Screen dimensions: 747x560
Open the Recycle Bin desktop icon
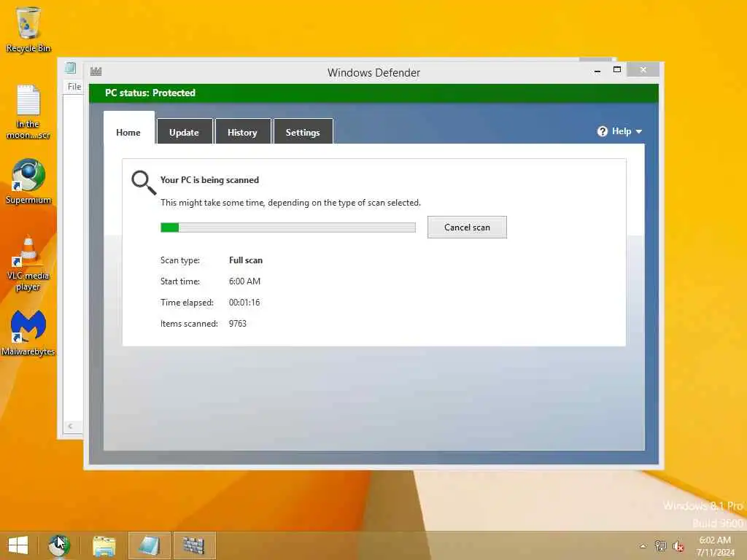tap(28, 28)
